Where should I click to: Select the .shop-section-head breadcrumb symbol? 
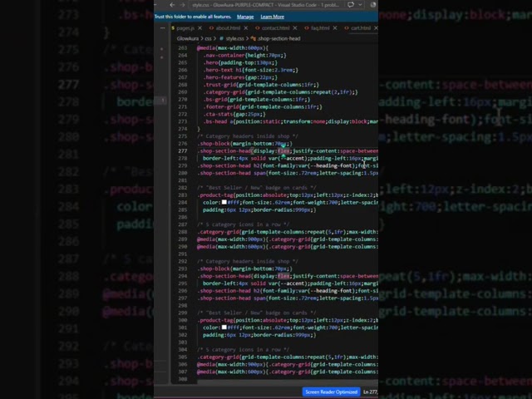pos(278,39)
